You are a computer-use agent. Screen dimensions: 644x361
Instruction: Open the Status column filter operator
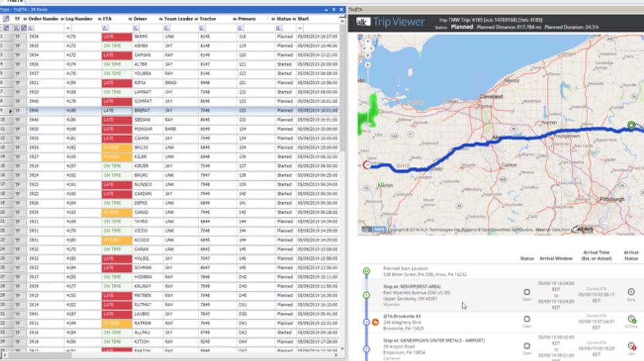(x=279, y=28)
